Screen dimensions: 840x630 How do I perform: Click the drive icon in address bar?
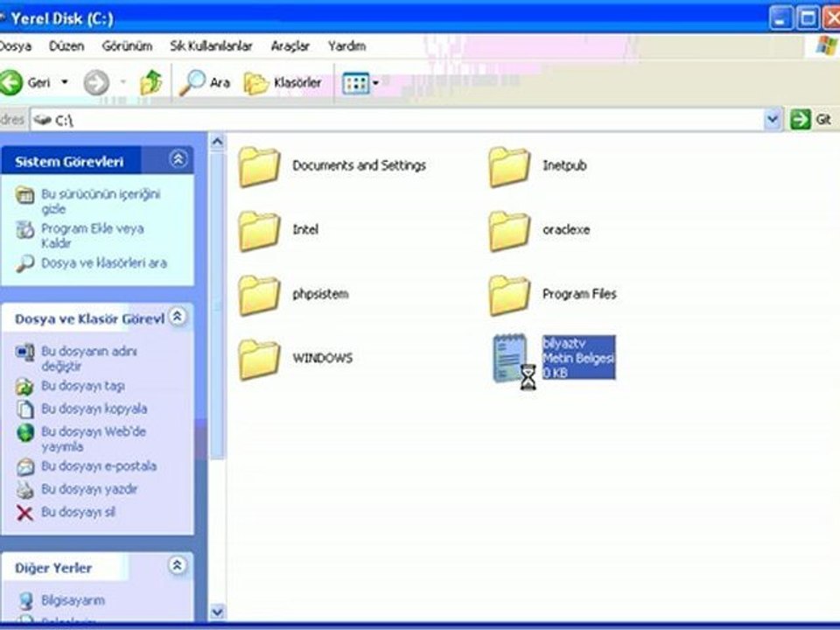(x=43, y=120)
